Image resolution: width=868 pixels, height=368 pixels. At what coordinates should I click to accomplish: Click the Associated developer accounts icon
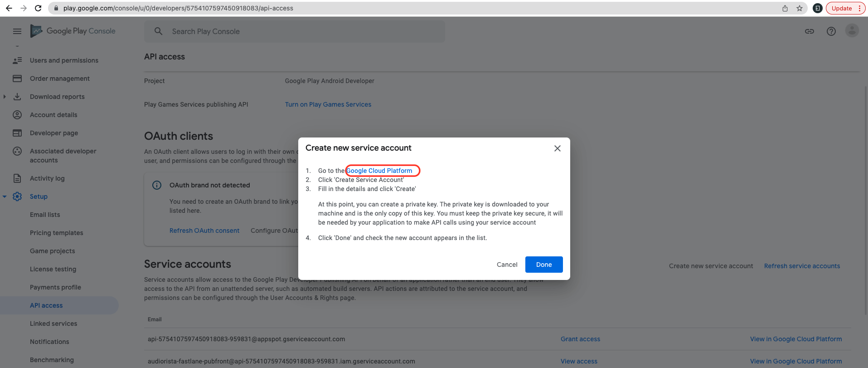click(x=17, y=151)
